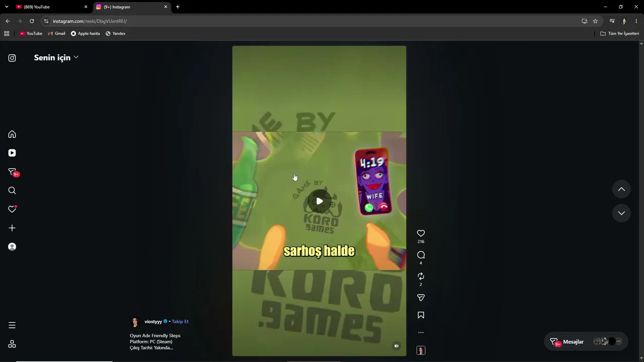Repost the reel
The width and height of the screenshot is (644, 362).
coord(421,277)
